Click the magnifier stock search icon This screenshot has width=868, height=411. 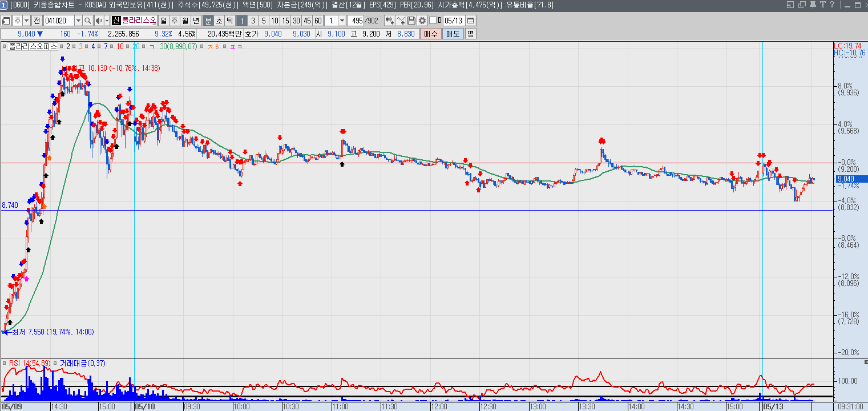click(x=88, y=21)
